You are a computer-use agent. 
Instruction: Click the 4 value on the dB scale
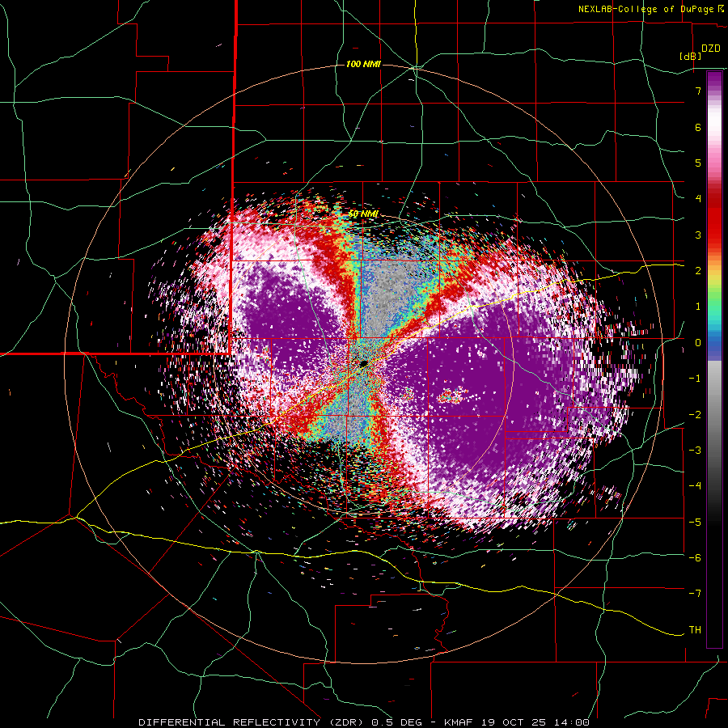698,199
